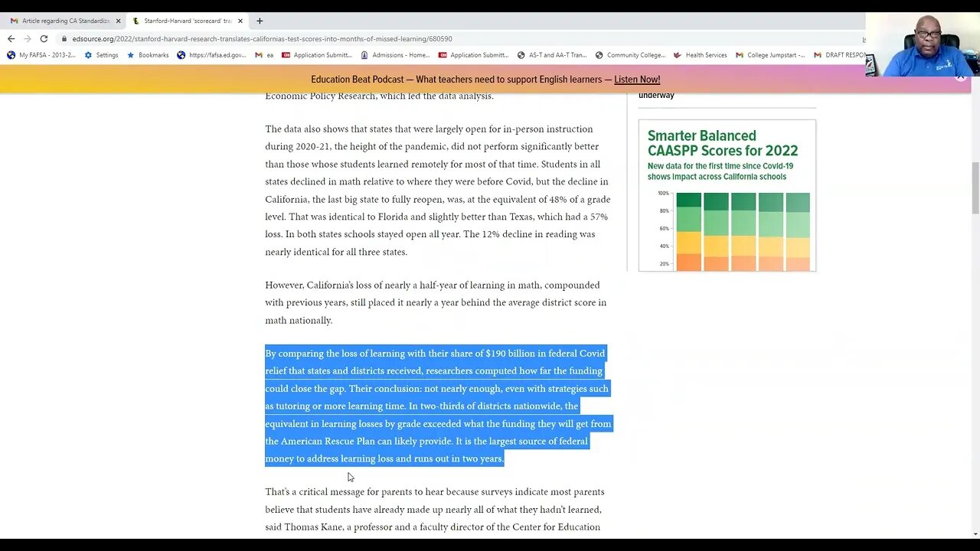
Task: Open the first Application Submitt... bookmark
Action: point(317,55)
